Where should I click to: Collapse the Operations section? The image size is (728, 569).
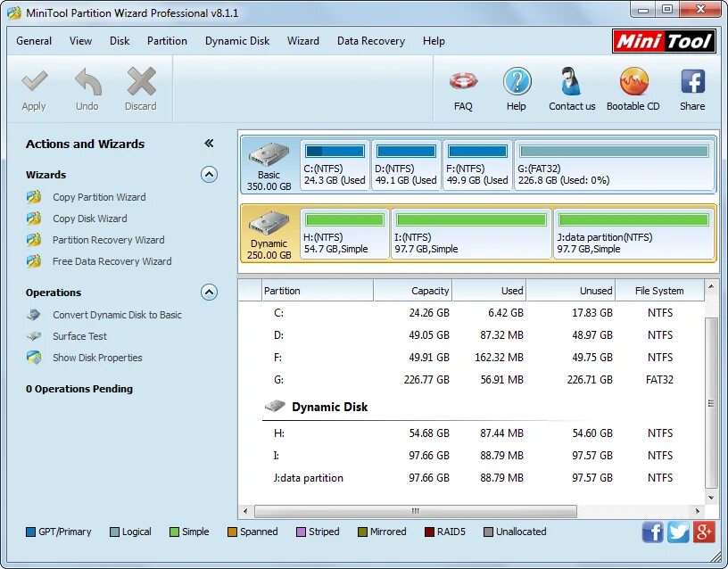click(209, 293)
